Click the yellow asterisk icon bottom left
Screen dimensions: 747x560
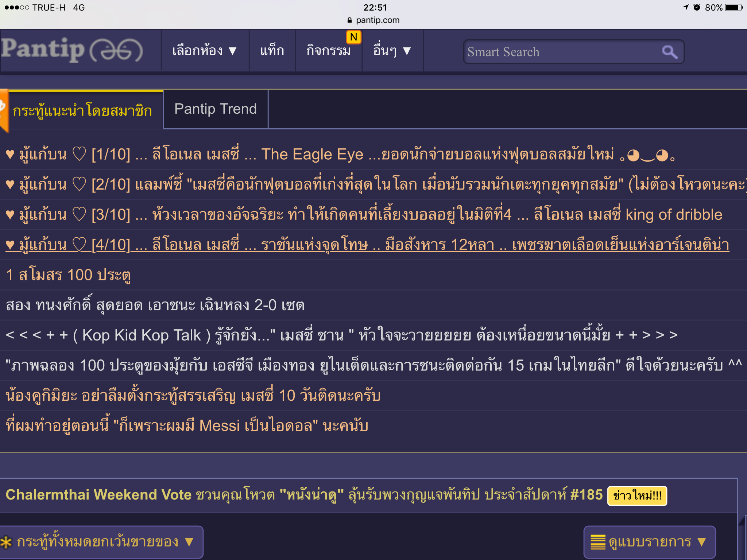pyautogui.click(x=6, y=542)
